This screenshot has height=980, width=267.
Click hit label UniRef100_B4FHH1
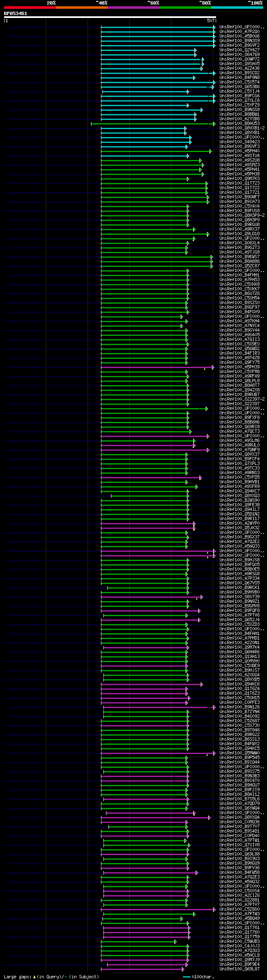(239, 275)
